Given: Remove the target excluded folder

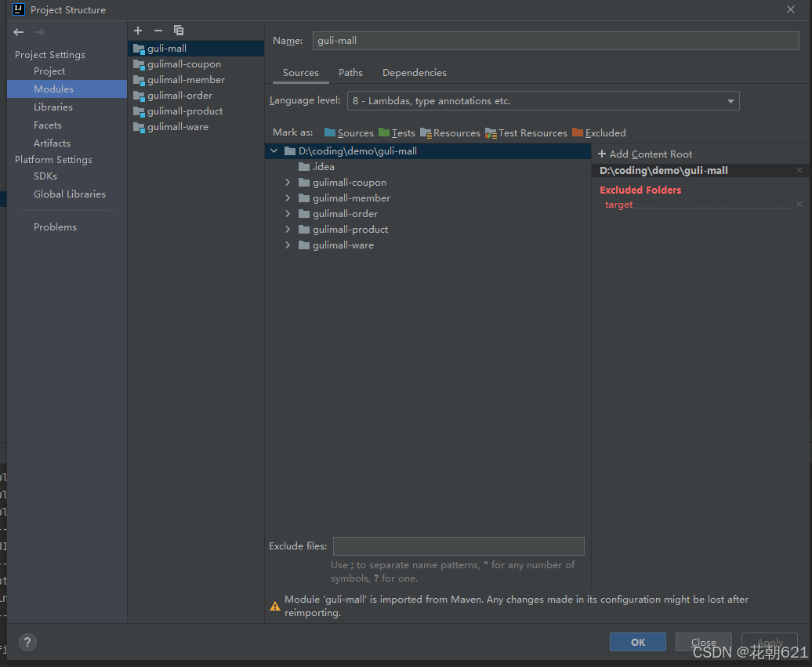Looking at the screenshot, I should point(799,204).
